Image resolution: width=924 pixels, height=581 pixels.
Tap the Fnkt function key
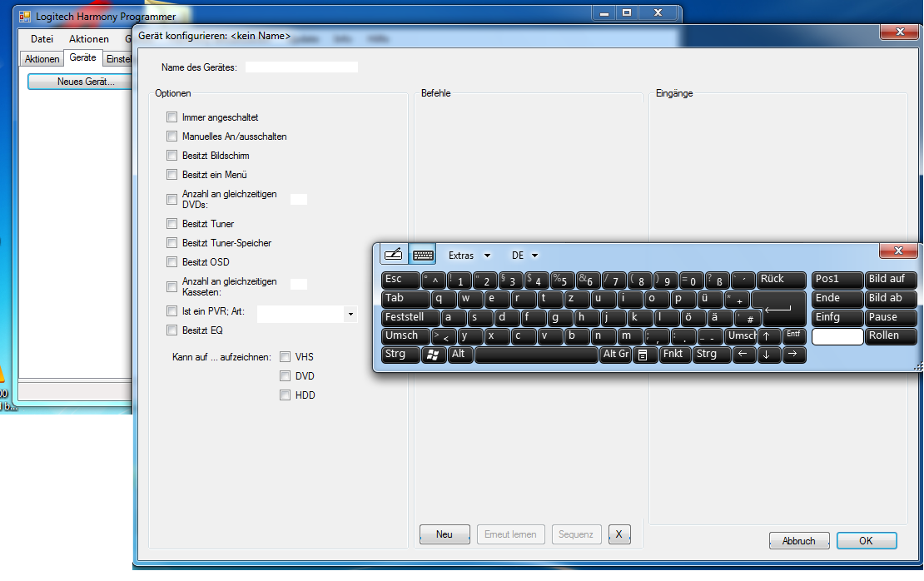point(675,354)
